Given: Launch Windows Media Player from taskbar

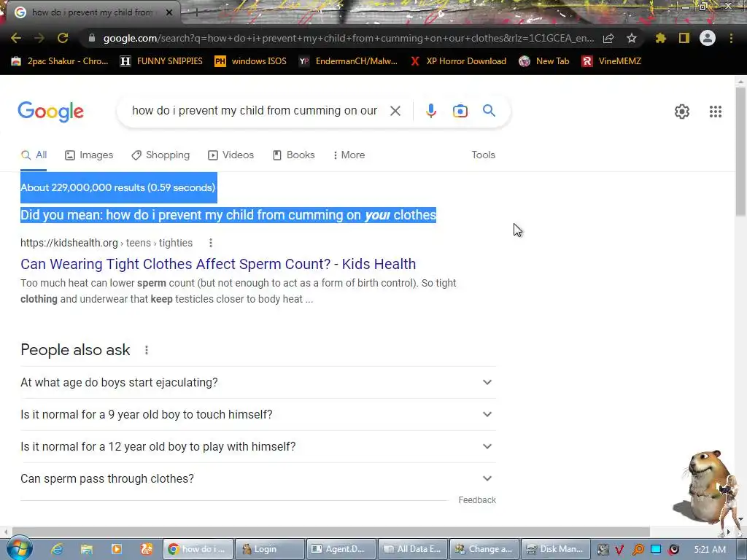Looking at the screenshot, I should [117, 549].
